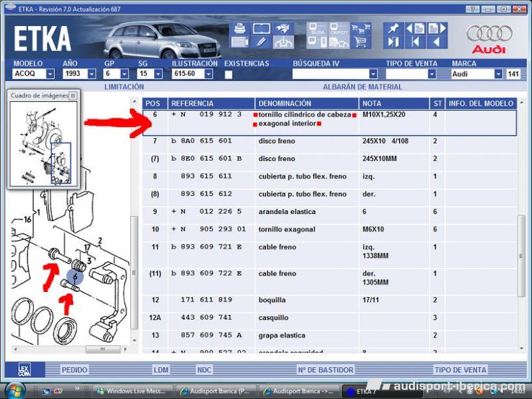Click the pushpin icon
The image size is (532, 399).
click(394, 29)
